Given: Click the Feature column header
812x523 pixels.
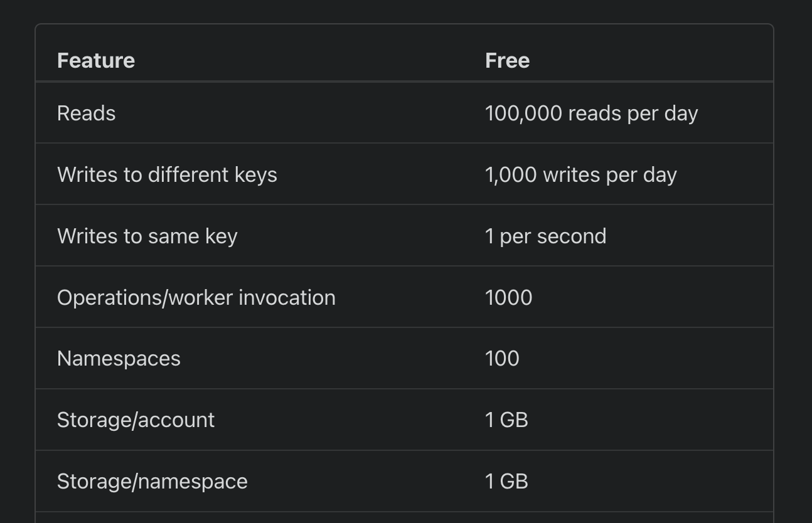Looking at the screenshot, I should (x=96, y=60).
